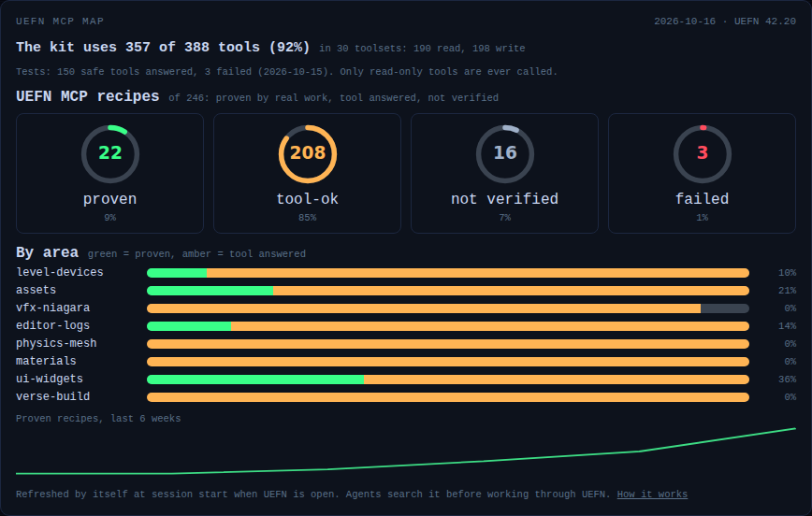Click the verse-build progress bar
Viewport: 812px width, 516px height.
(448, 397)
